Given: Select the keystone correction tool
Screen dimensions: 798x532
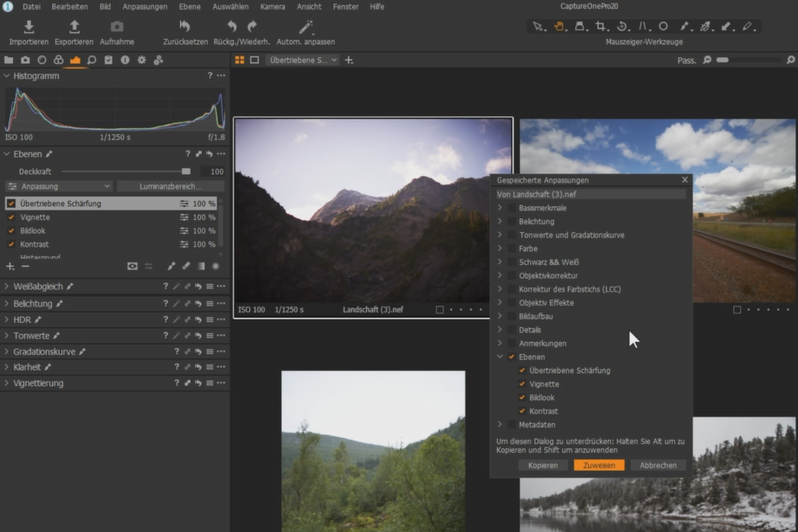Looking at the screenshot, I should 643,27.
